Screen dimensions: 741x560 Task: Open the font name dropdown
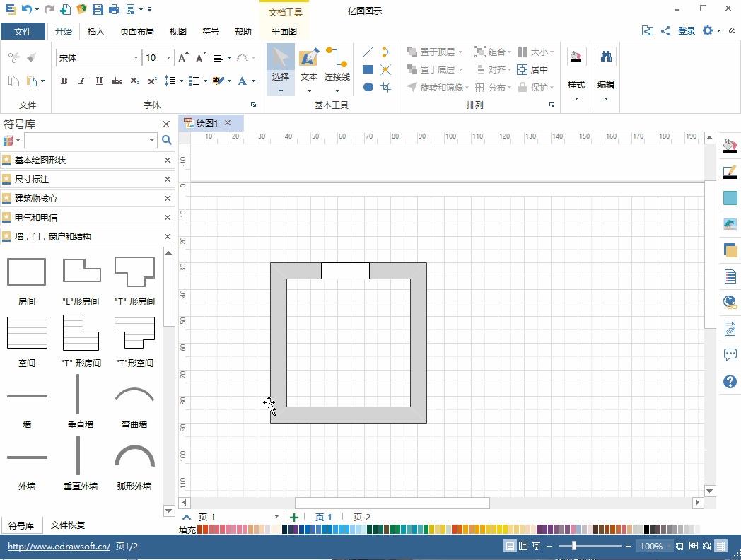tap(136, 58)
